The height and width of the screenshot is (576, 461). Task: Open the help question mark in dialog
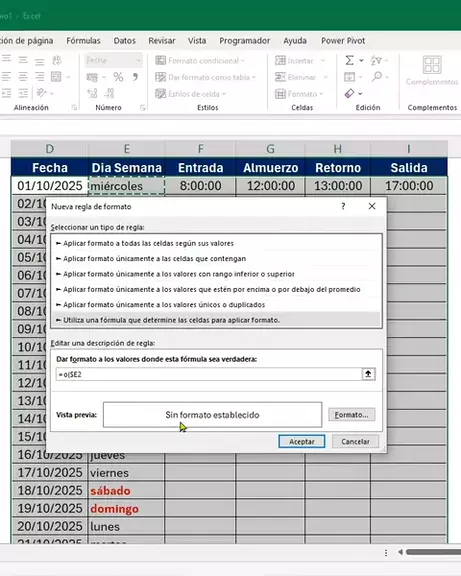tap(343, 206)
